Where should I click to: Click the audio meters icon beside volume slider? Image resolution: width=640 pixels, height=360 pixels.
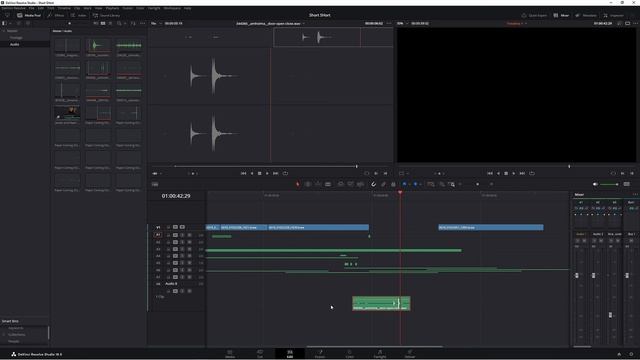coord(627,184)
